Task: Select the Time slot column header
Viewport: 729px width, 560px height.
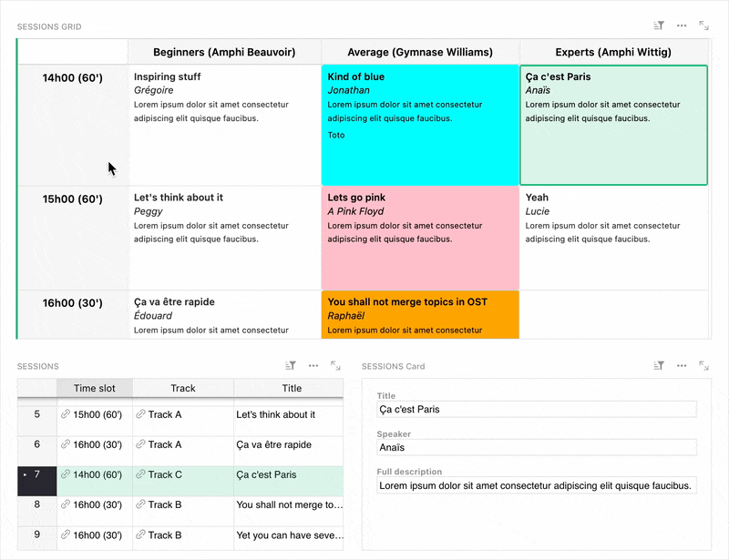Action: click(95, 388)
